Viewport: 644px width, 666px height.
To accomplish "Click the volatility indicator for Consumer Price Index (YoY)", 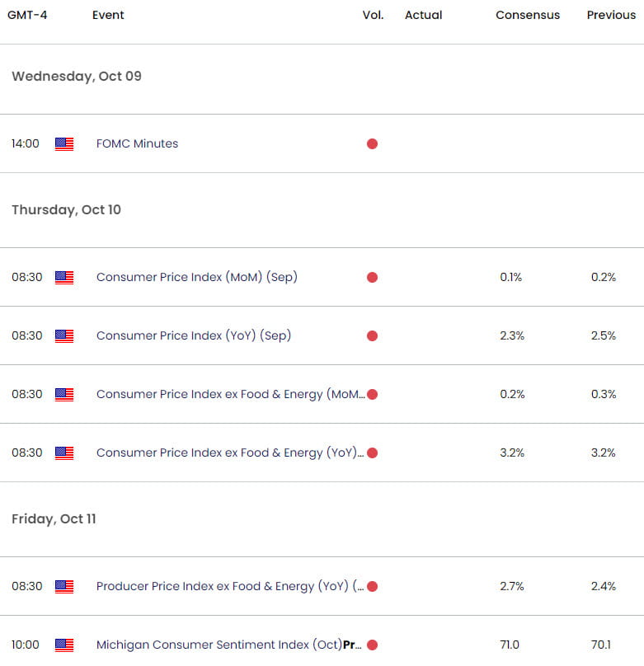I will click(x=372, y=335).
